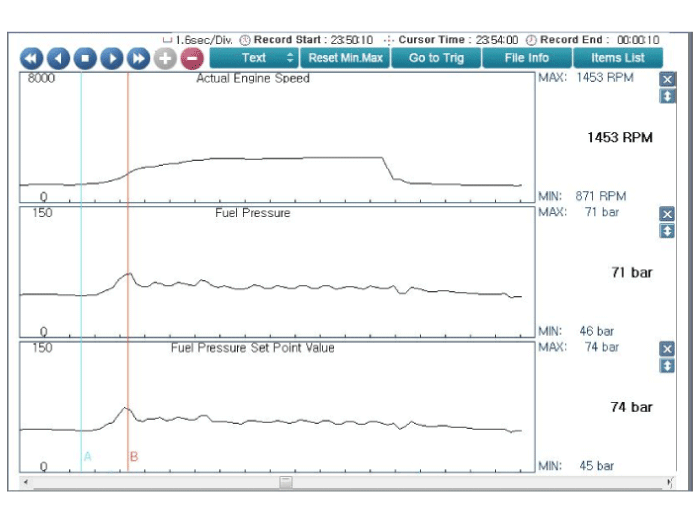
Task: Click the Reset Min.Max button
Action: (x=345, y=58)
